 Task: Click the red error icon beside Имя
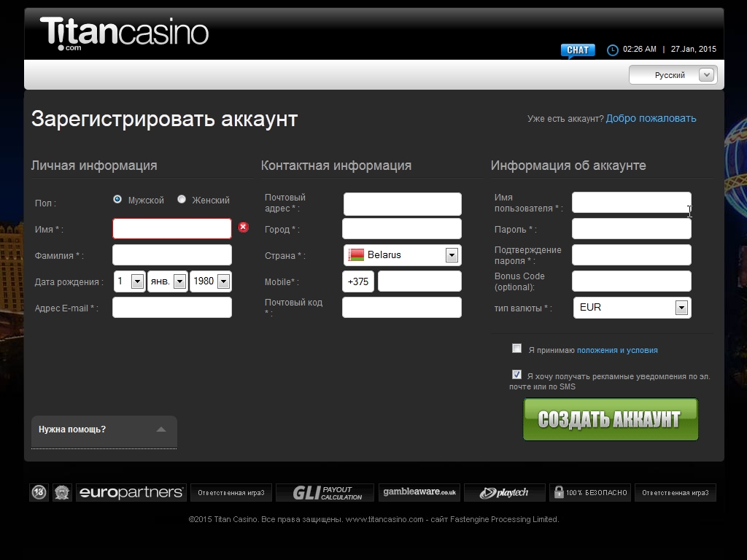click(243, 227)
